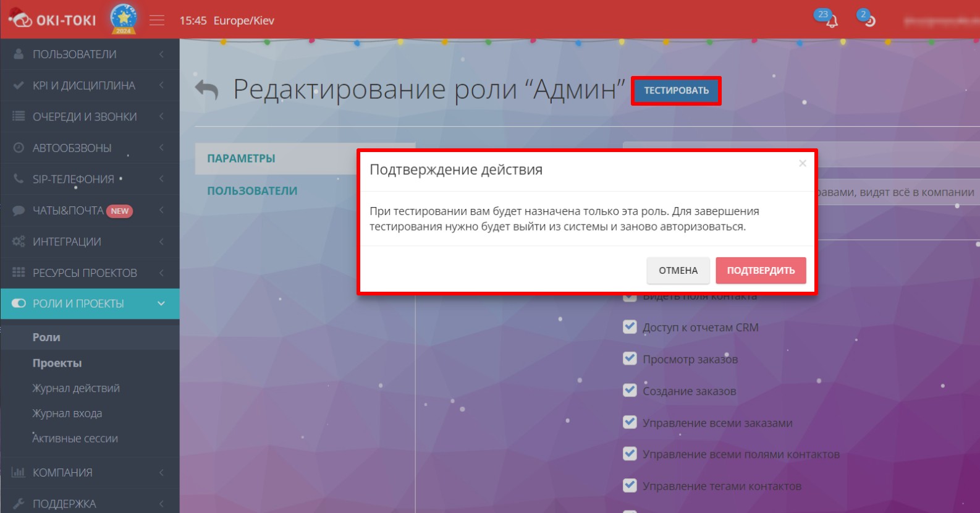
Task: Click the NEW badge on Чаты&Почта
Action: [x=120, y=211]
